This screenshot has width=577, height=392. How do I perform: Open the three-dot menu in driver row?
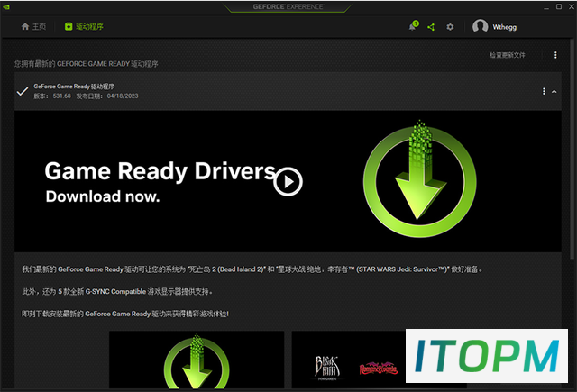point(544,91)
